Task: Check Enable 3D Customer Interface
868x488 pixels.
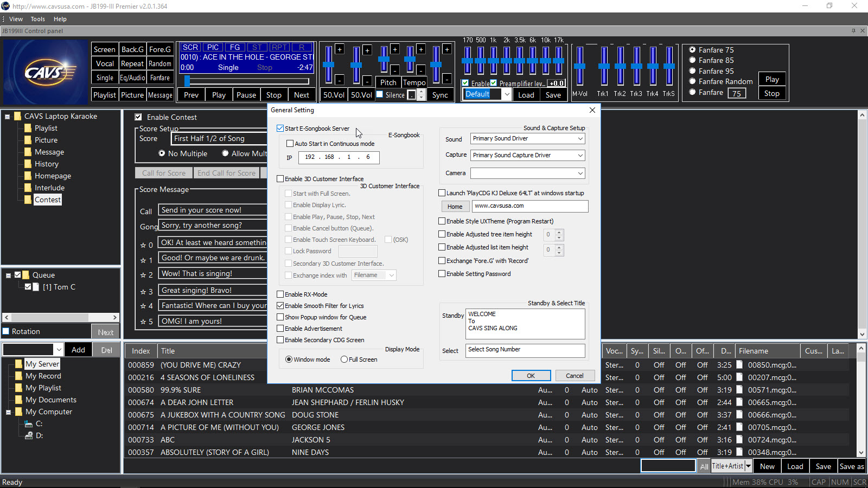Action: 280,179
